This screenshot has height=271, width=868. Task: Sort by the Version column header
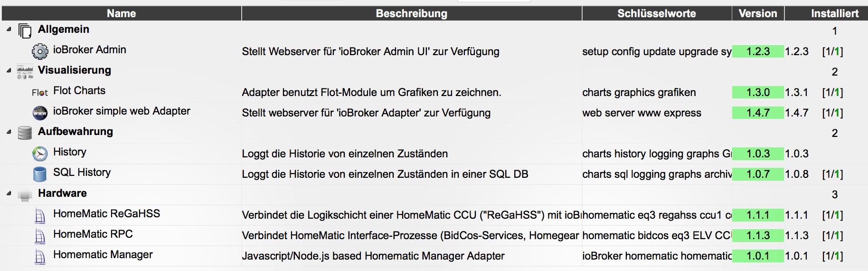click(758, 13)
